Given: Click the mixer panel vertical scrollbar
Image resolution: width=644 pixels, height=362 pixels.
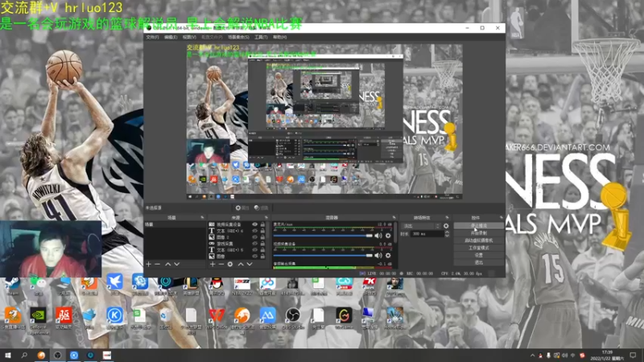Looking at the screenshot, I should point(395,232).
